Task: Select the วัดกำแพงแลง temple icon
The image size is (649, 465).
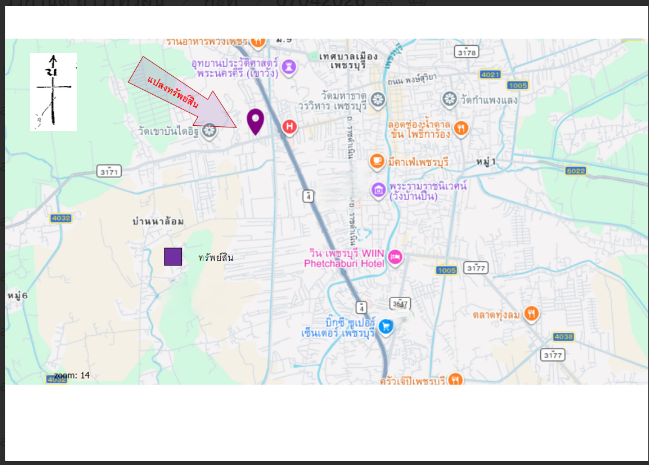Action: pos(449,100)
